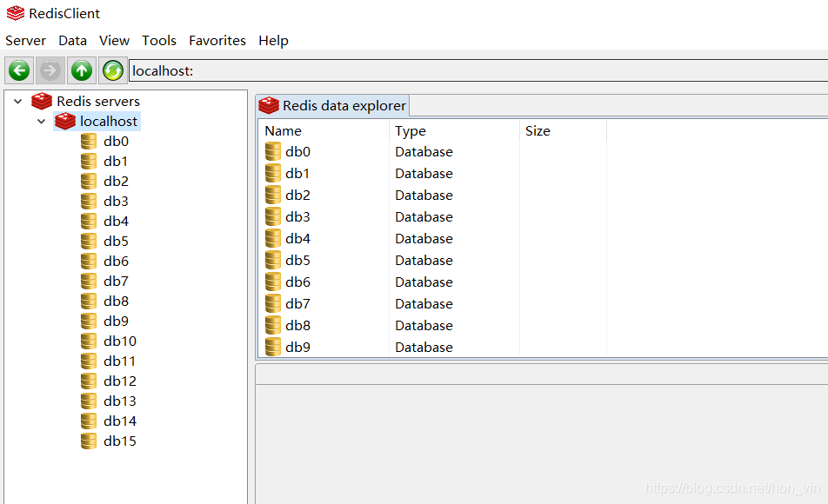828x504 pixels.
Task: Click the green back navigation arrow
Action: coord(18,70)
